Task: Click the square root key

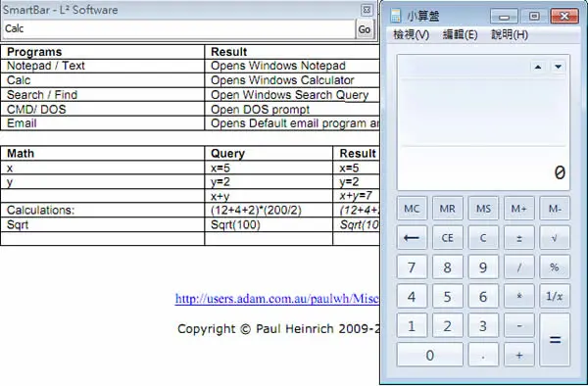Action: (x=555, y=238)
